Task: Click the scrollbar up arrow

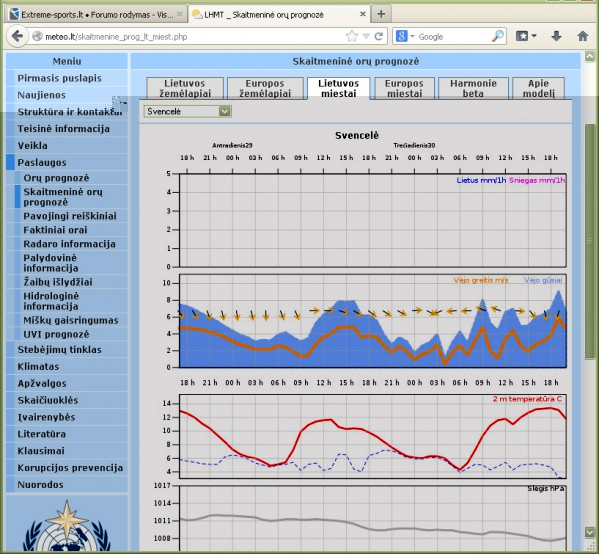Action: (590, 57)
